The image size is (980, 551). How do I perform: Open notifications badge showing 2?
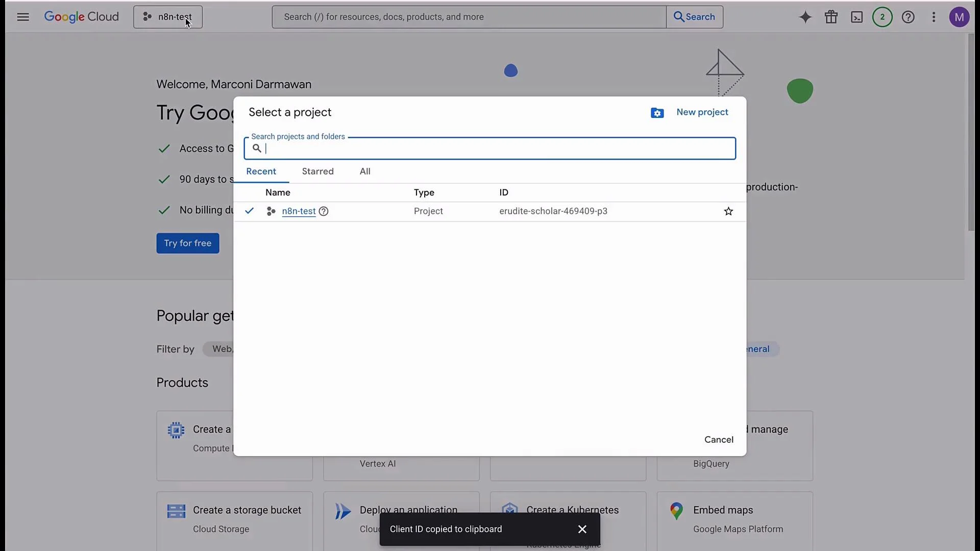[883, 17]
